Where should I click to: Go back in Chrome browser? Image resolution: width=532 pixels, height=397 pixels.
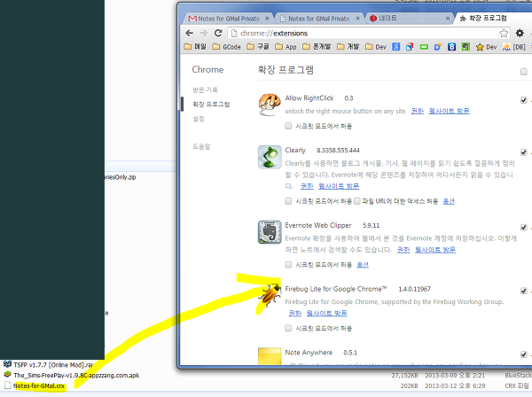click(x=190, y=33)
